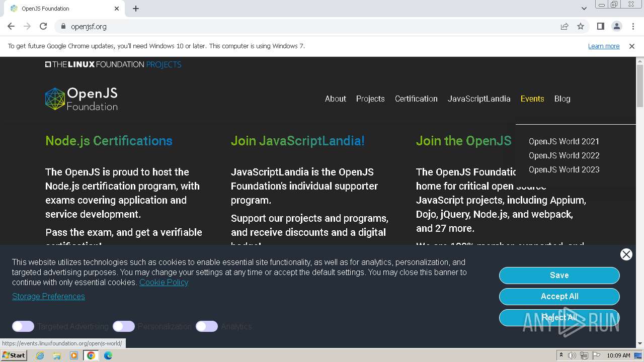Click the volume speaker tray icon
Image resolution: width=644 pixels, height=362 pixels.
coord(572,355)
